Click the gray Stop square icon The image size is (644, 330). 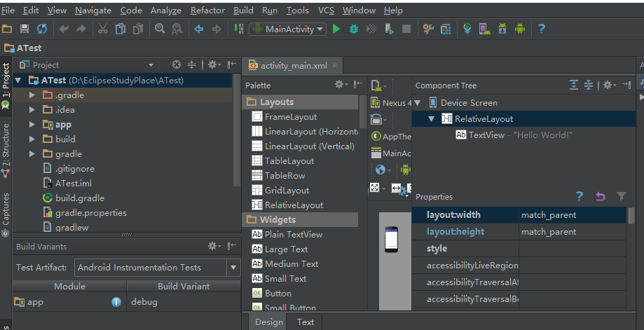[x=406, y=29]
